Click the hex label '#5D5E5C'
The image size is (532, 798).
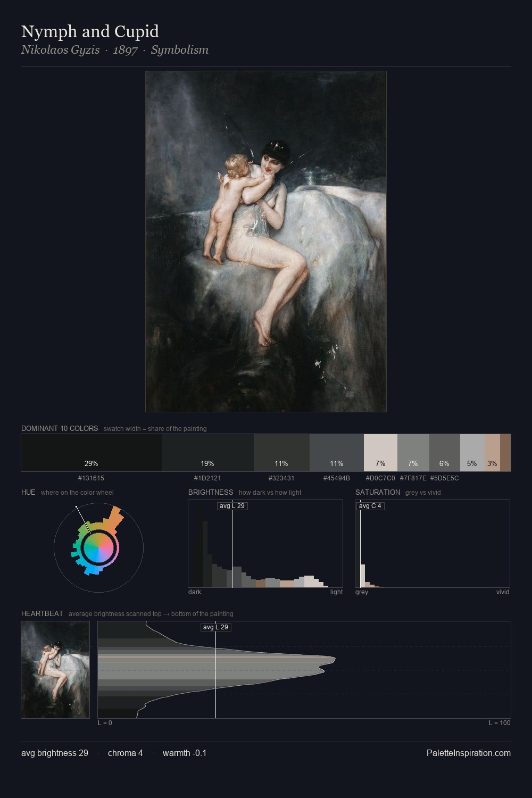click(x=445, y=478)
